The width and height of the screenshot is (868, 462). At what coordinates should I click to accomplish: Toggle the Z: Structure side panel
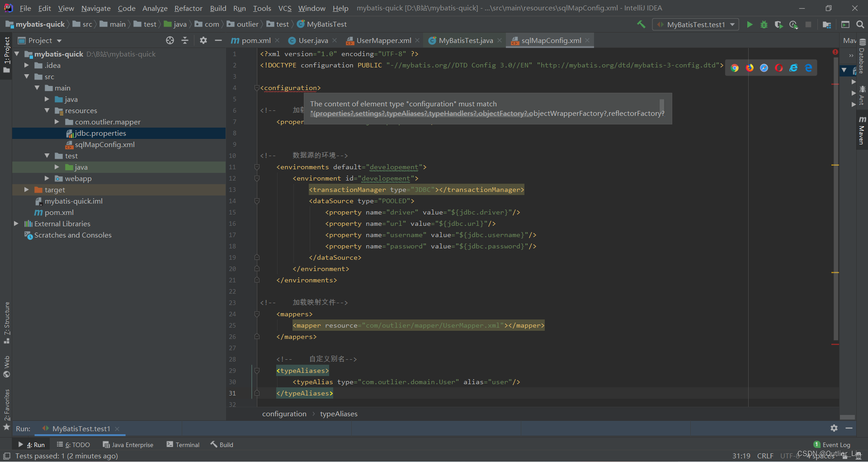6,323
